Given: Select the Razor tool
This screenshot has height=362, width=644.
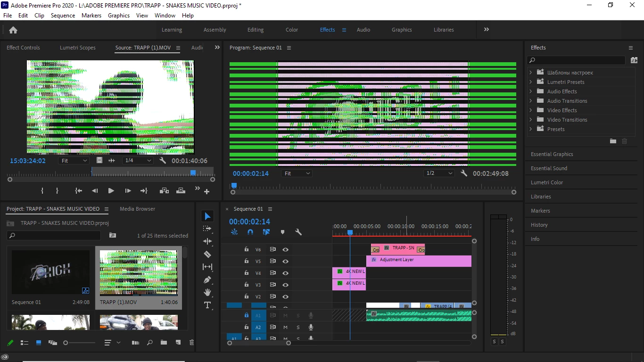Looking at the screenshot, I should 207,254.
